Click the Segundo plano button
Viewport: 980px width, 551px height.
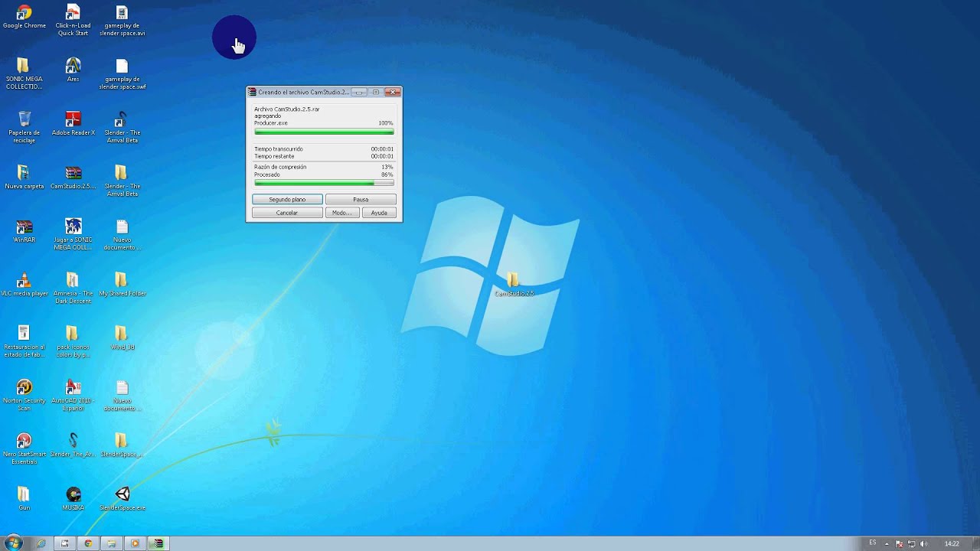pyautogui.click(x=287, y=200)
